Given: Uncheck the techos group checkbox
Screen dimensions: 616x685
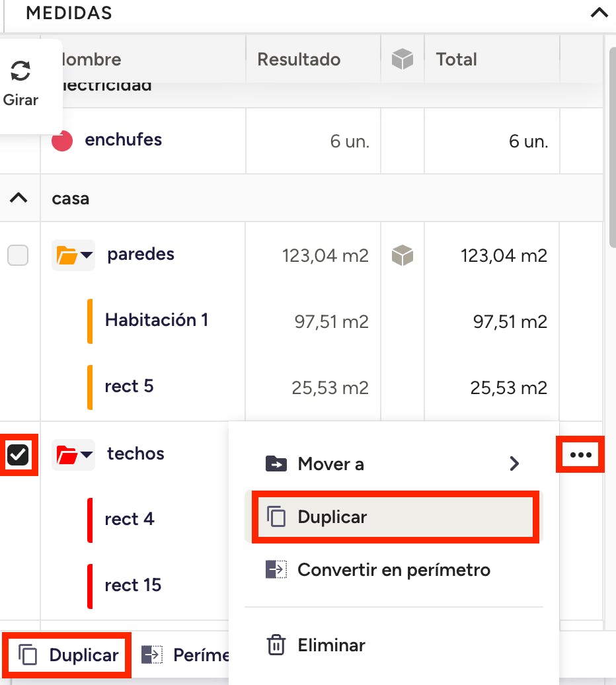Looking at the screenshot, I should click(18, 455).
